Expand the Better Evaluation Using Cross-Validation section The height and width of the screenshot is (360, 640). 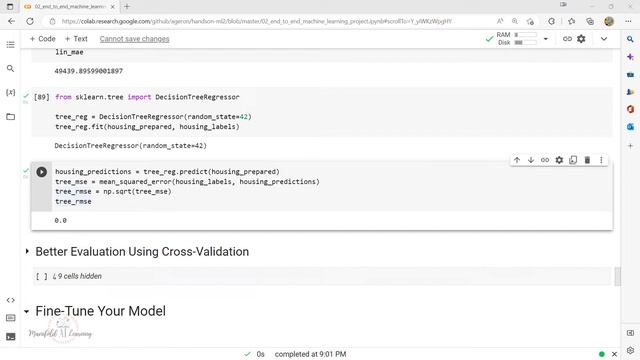click(x=27, y=251)
